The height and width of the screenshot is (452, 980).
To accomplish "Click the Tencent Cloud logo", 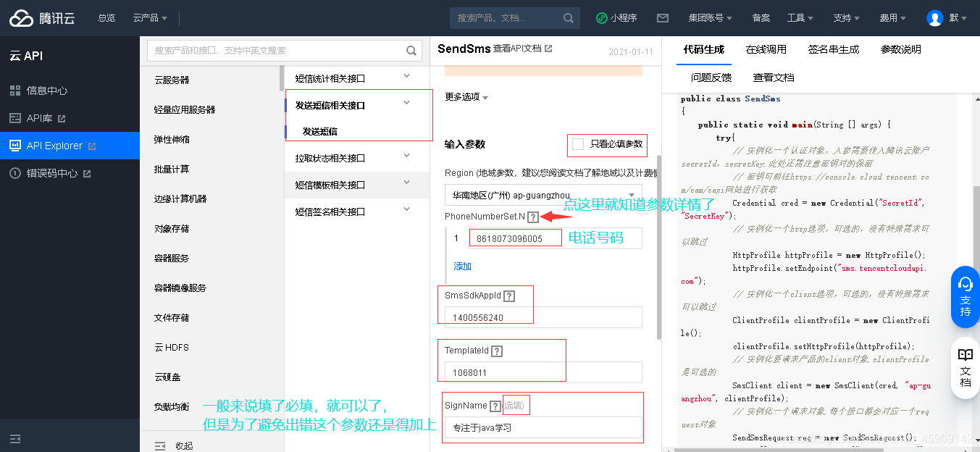I will tap(42, 18).
